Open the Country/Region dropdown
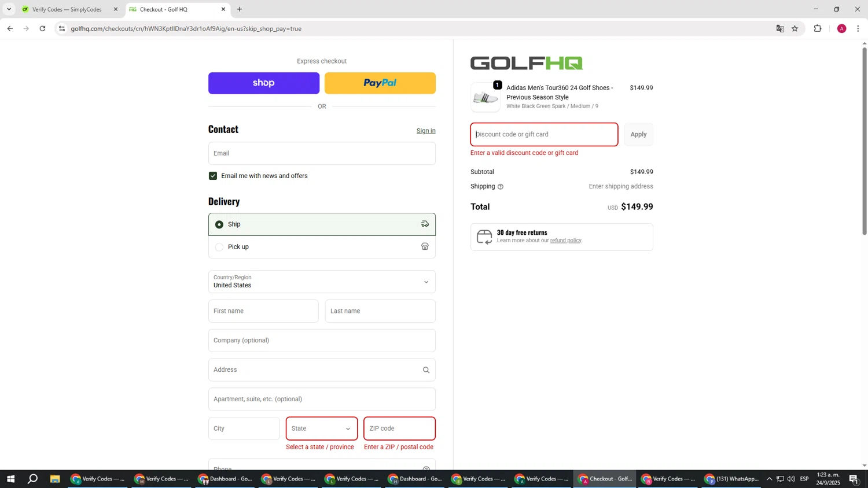Screen dimensions: 868x488 (x=322, y=282)
